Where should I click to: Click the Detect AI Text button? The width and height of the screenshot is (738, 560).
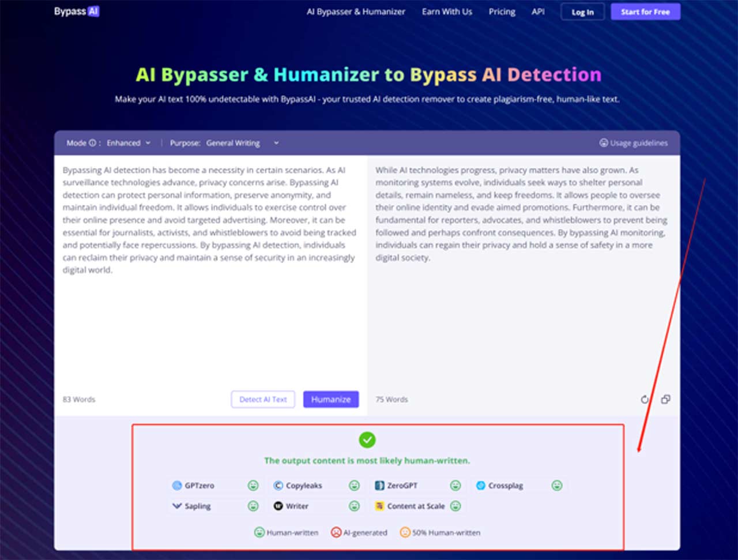(263, 399)
